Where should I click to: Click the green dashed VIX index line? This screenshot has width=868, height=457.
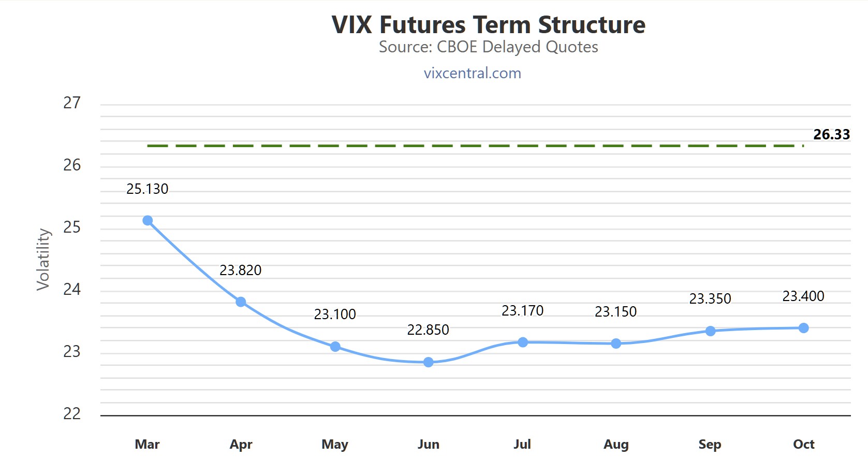click(x=466, y=146)
